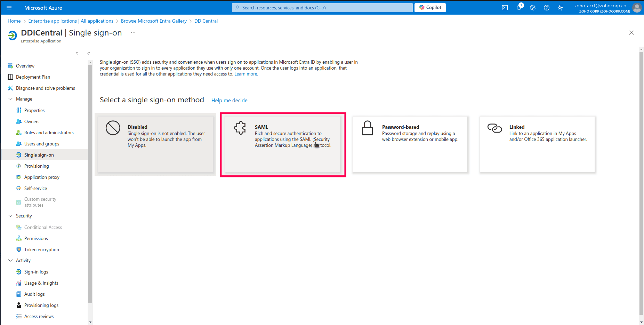Open the Cloud Shell terminal icon

click(x=505, y=7)
